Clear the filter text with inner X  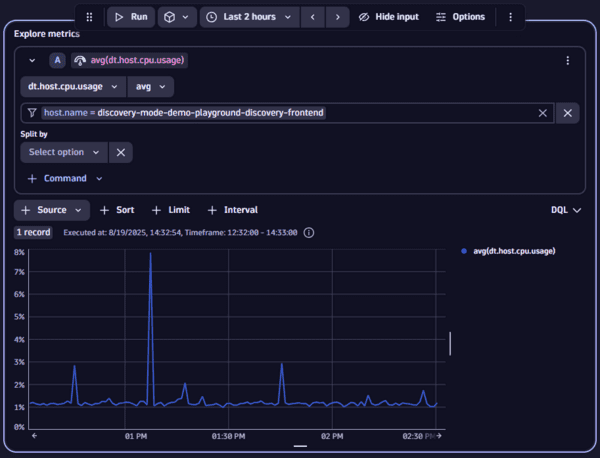[543, 113]
